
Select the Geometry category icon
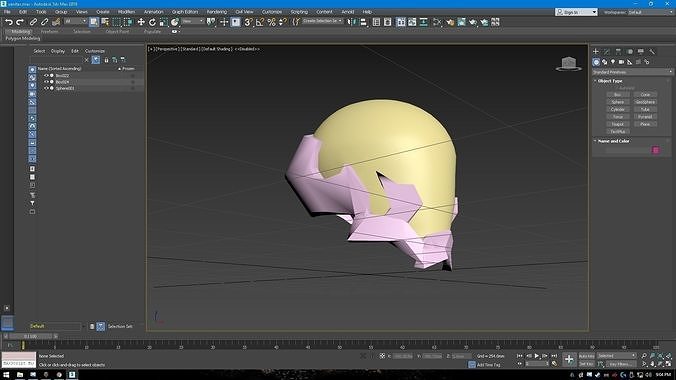point(596,62)
